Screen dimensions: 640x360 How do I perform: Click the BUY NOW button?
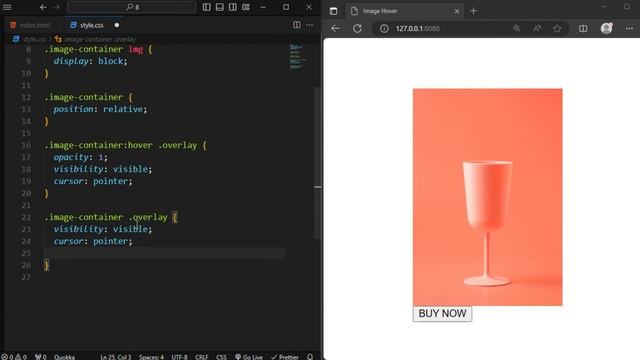[442, 313]
